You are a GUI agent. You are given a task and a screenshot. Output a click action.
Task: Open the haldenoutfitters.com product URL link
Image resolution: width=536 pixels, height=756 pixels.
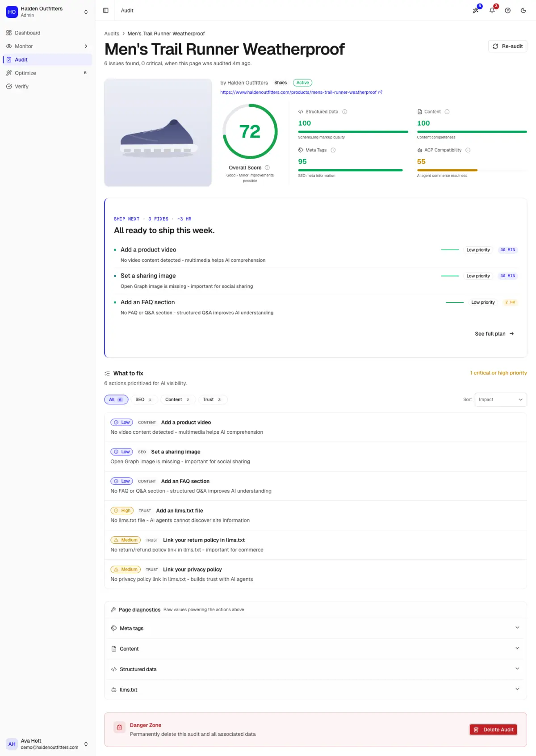(298, 92)
